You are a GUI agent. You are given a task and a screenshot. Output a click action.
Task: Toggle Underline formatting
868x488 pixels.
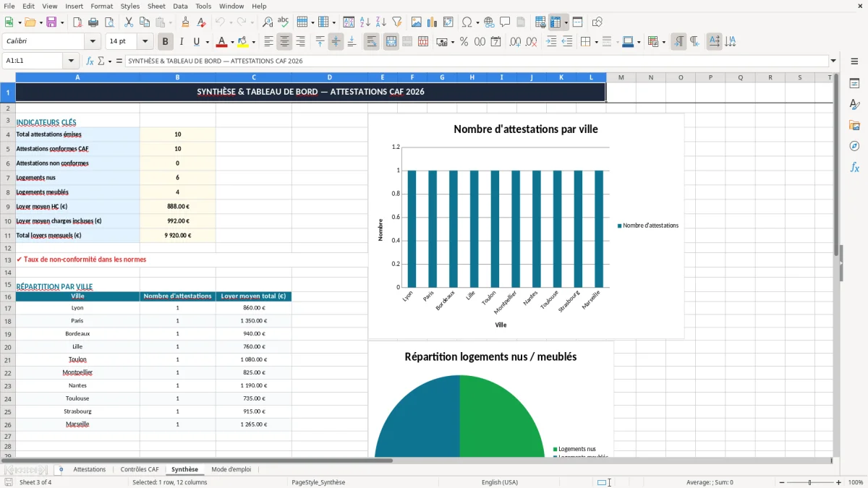point(197,42)
